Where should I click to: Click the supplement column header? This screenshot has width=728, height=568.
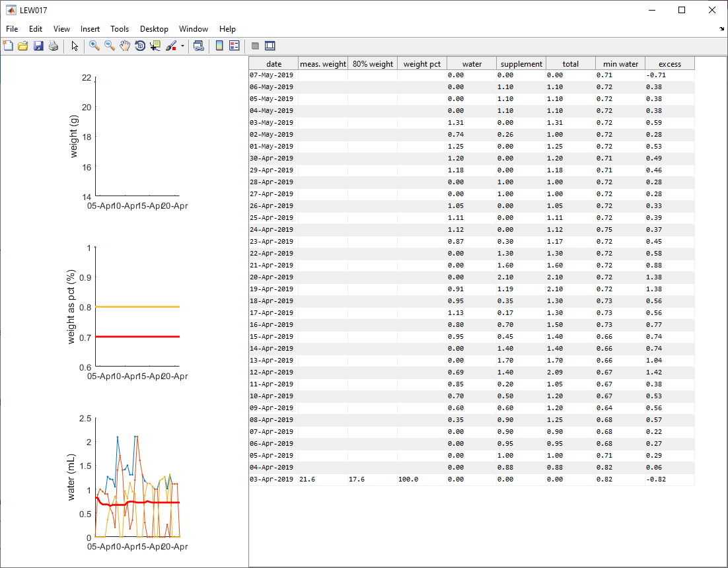click(521, 63)
